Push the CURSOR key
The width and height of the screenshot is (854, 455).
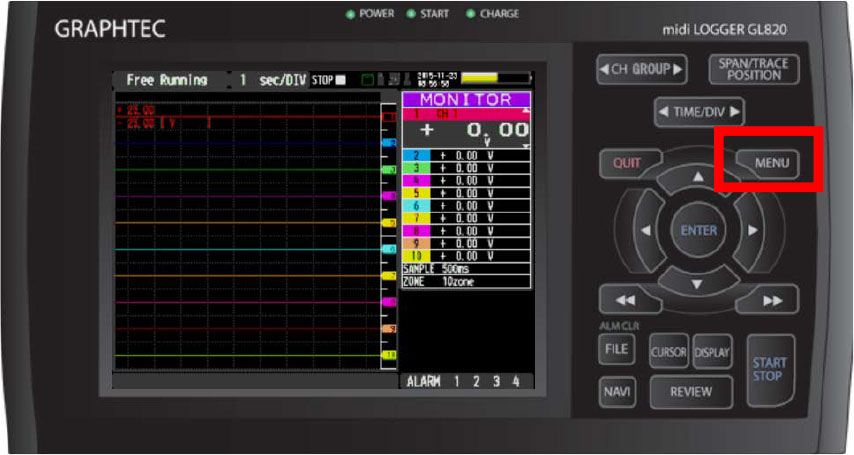(669, 352)
